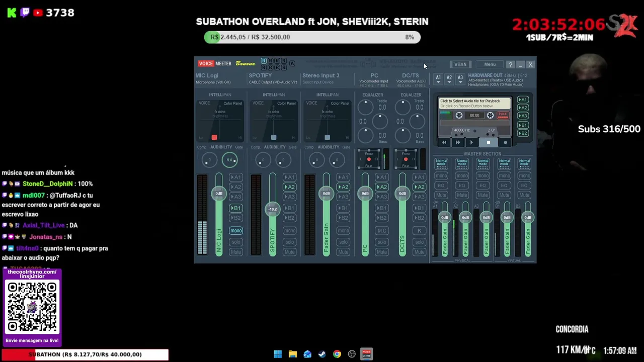Route cassette to A2 bus
This screenshot has width=644, height=362.
point(523,108)
